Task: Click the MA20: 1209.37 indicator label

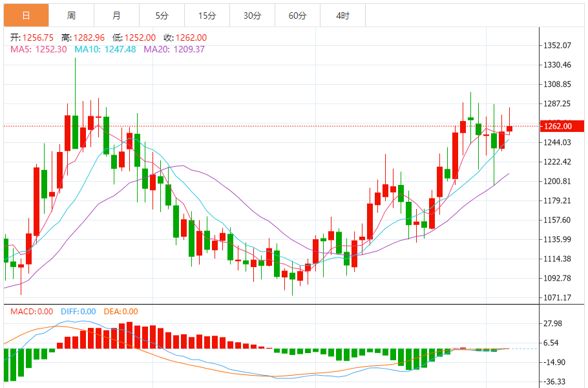Action: 174,49
